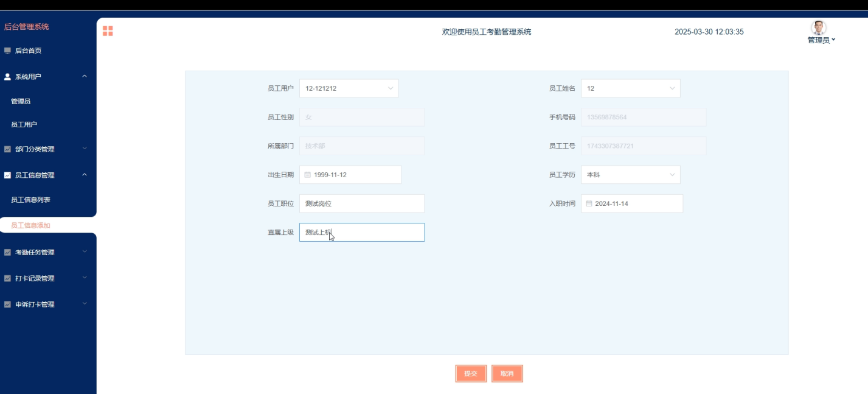Click the monitor icon beside 后台首页
Screen dimensions: 868x394
(x=7, y=51)
